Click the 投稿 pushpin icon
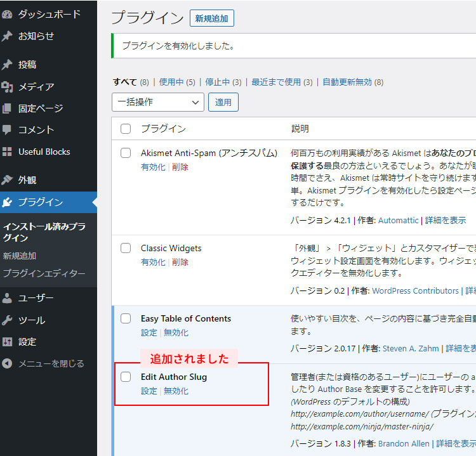This screenshot has height=456, width=476. [x=7, y=64]
